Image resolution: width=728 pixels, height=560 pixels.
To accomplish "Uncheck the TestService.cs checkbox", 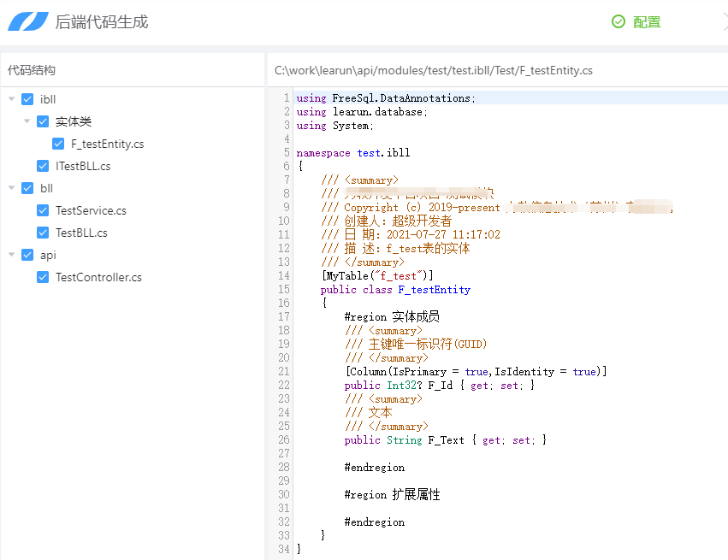I will pos(43,210).
